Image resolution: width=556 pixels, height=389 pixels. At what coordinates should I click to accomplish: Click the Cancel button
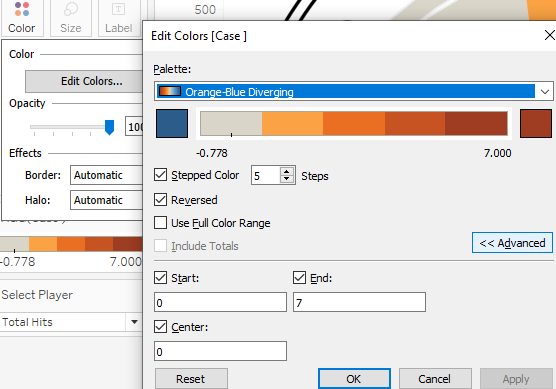pyautogui.click(x=435, y=379)
